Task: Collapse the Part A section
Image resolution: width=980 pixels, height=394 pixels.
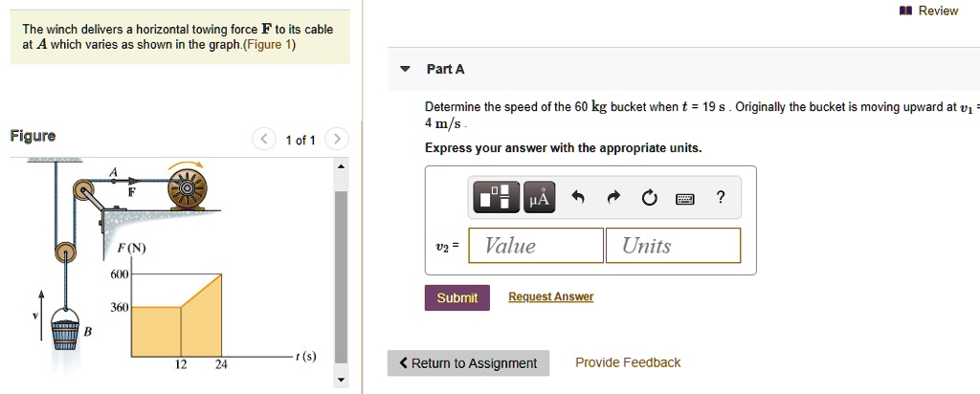Action: [x=405, y=69]
